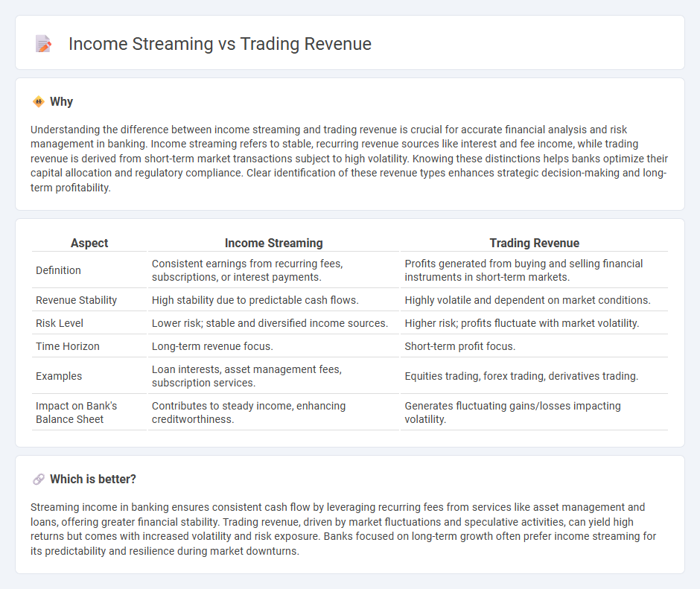Select the 'Why' section heading
Image resolution: width=700 pixels, height=589 pixels.
click(x=61, y=101)
